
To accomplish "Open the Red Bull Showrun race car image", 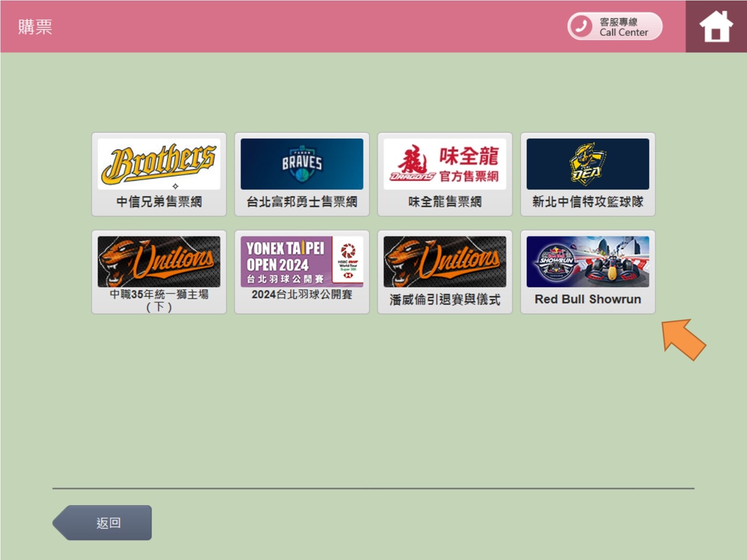I will [x=587, y=261].
